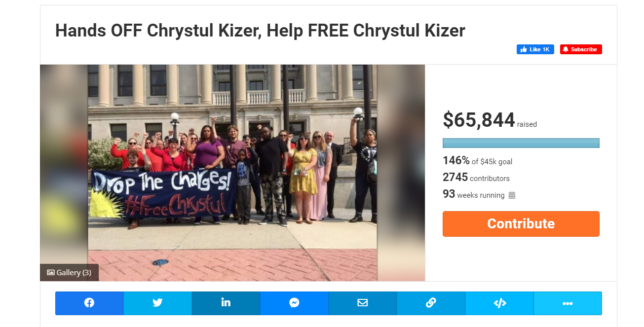Copy campaign link with chain icon
The height and width of the screenshot is (327, 644).
431,303
